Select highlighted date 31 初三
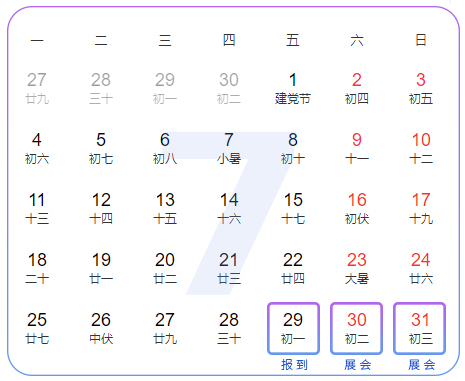Image resolution: width=465 pixels, height=381 pixels. pyautogui.click(x=419, y=328)
